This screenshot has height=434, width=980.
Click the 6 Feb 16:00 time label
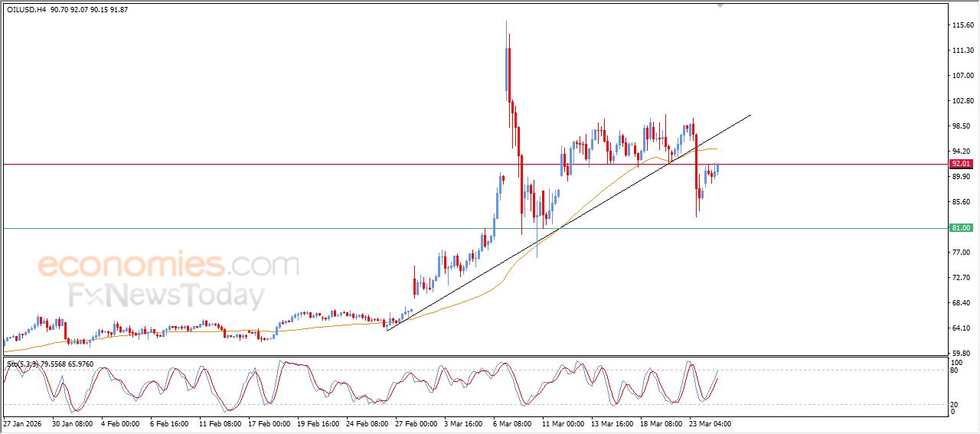point(170,423)
